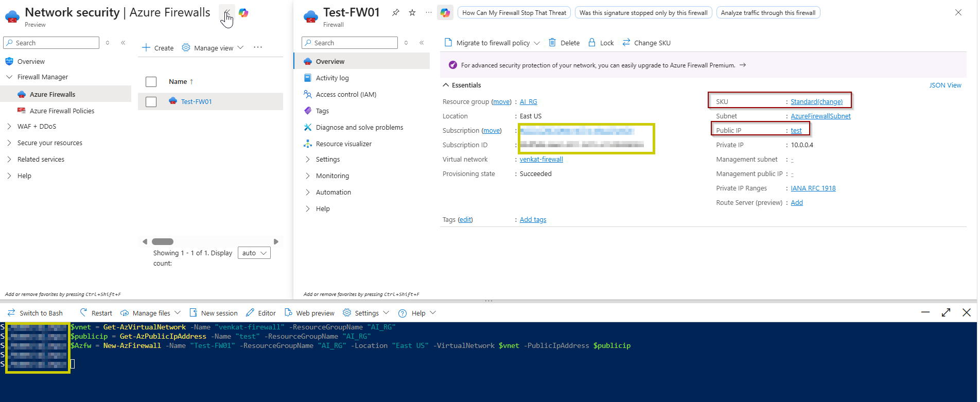Open Test-FW01 firewall from list
This screenshot has height=402, width=980.
pyautogui.click(x=196, y=102)
